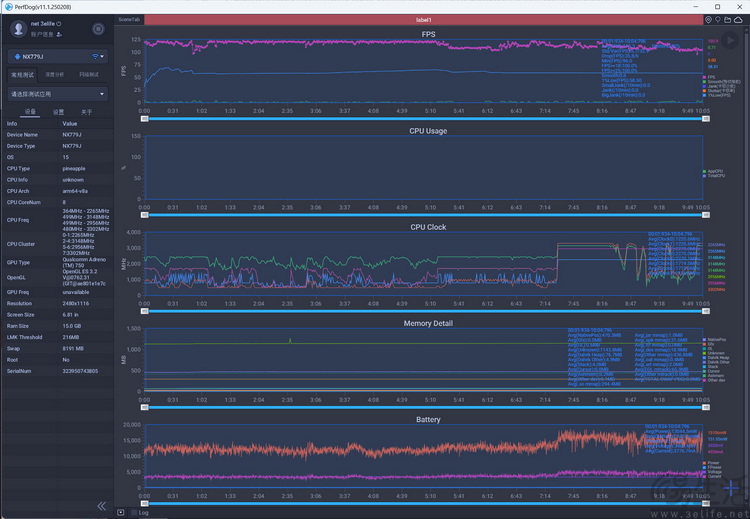Viewport: 750px width, 519px height.
Task: Click the SerialNum value 323950743805
Action: 80,371
